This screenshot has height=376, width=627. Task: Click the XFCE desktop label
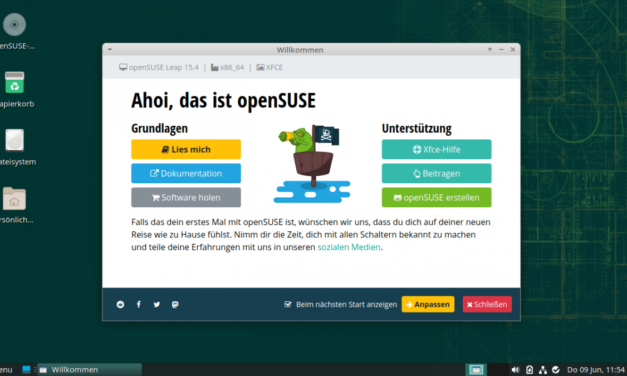270,67
